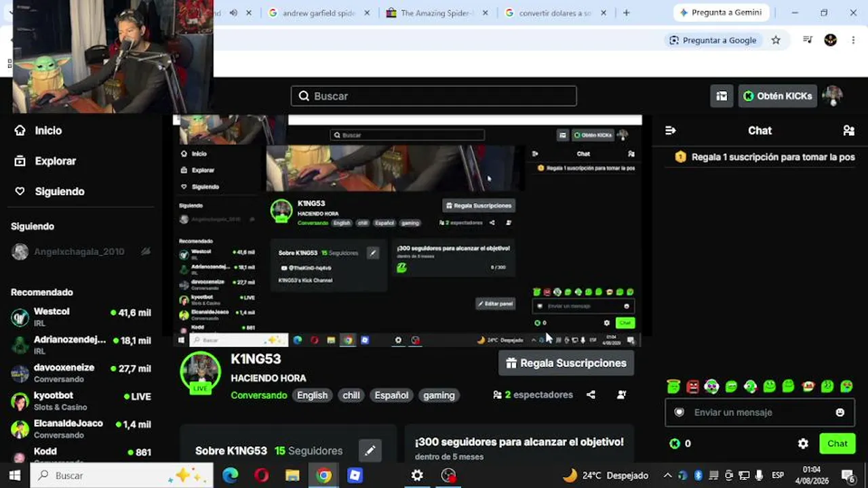Share the K1NG53 stream

(591, 395)
